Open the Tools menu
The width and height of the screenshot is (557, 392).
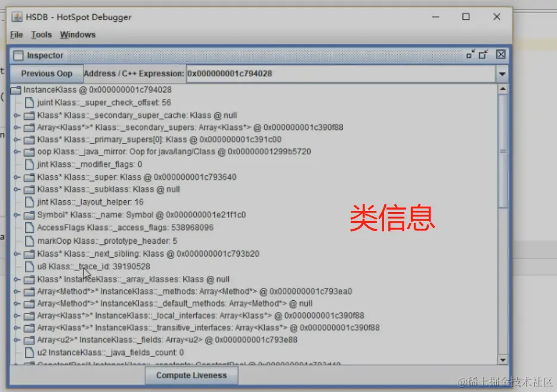pyautogui.click(x=41, y=35)
